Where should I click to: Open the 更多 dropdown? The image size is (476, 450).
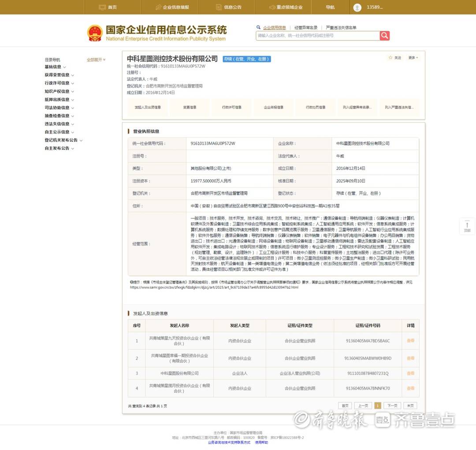pos(413,58)
